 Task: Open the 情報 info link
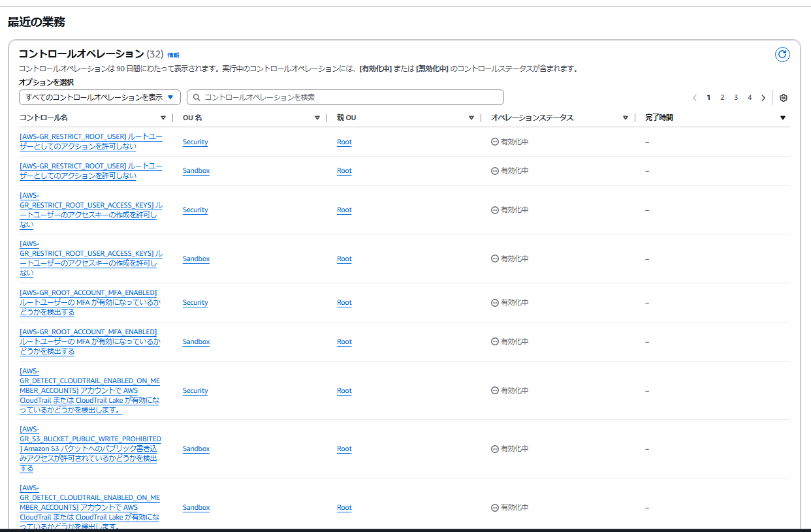173,55
